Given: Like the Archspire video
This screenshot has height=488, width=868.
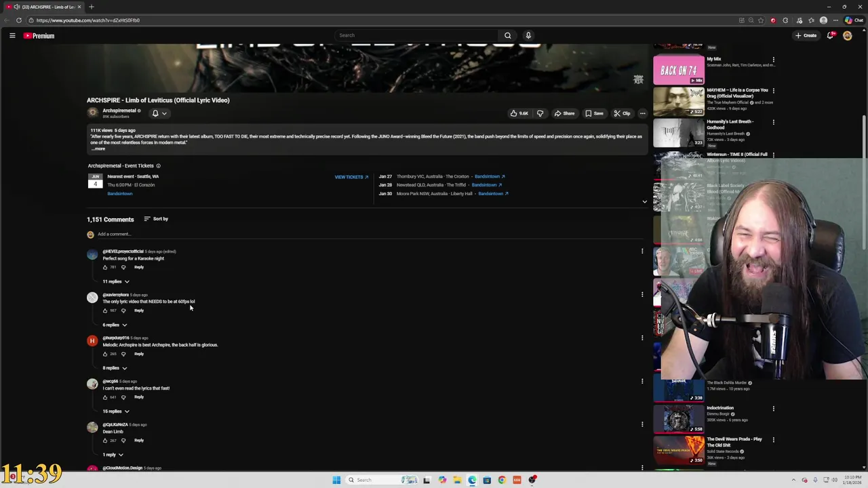Looking at the screenshot, I should [519, 113].
